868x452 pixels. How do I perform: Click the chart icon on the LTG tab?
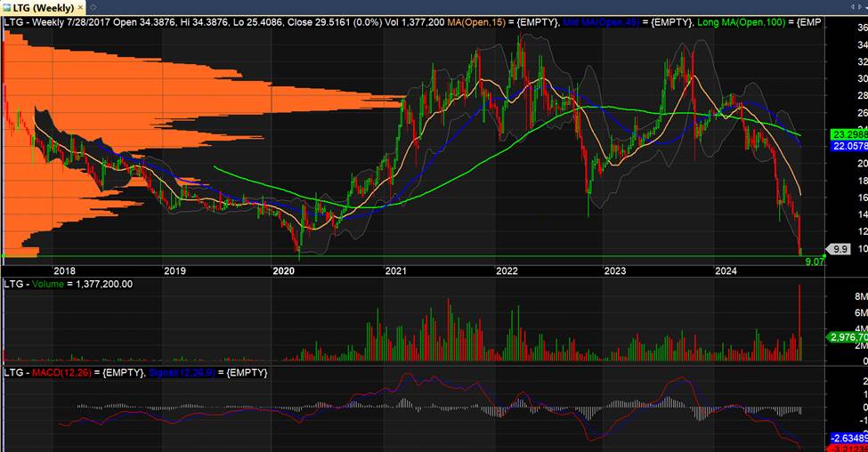click(x=7, y=8)
